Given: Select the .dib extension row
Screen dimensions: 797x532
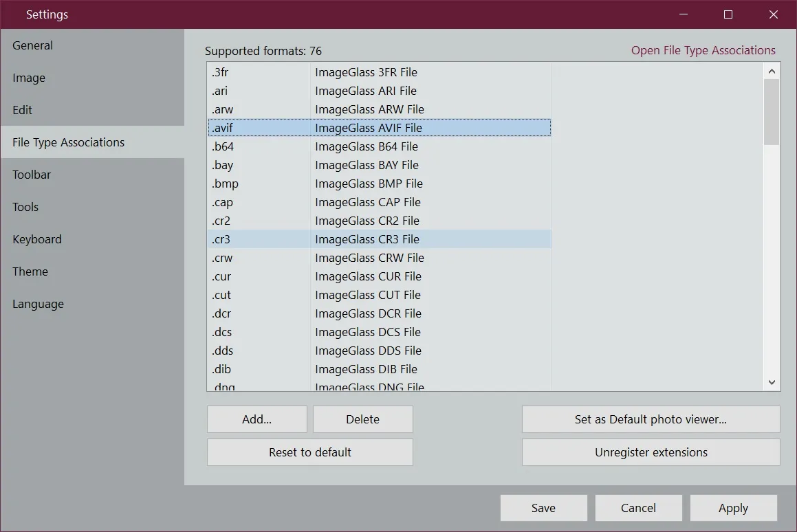Looking at the screenshot, I should [379, 369].
